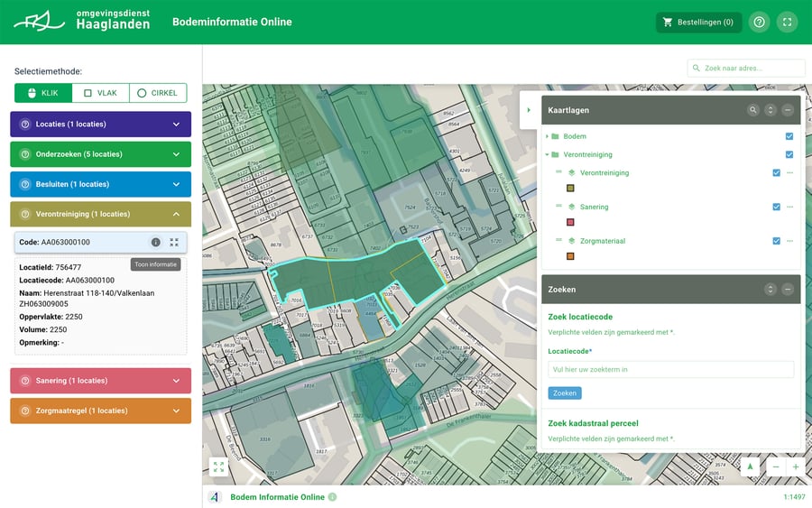Screen dimensions: 812x508
Task: Click help icon on Locaties bar
Action: (25, 125)
